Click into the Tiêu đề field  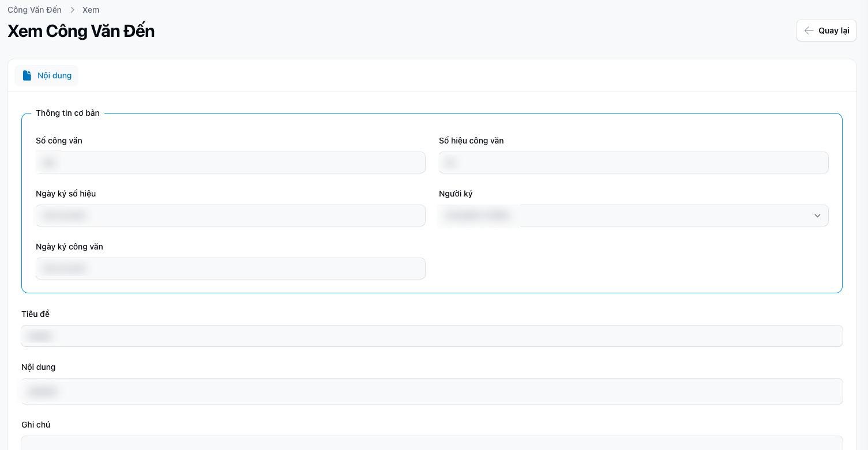pyautogui.click(x=432, y=336)
